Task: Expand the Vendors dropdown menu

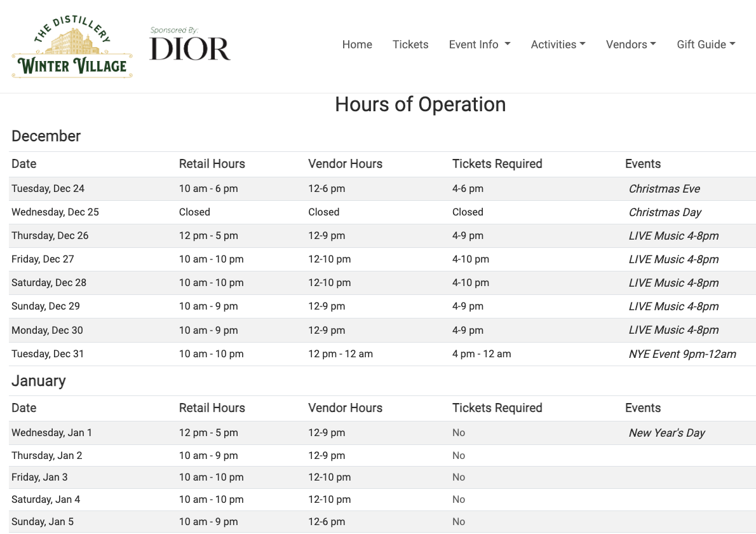Action: point(631,44)
